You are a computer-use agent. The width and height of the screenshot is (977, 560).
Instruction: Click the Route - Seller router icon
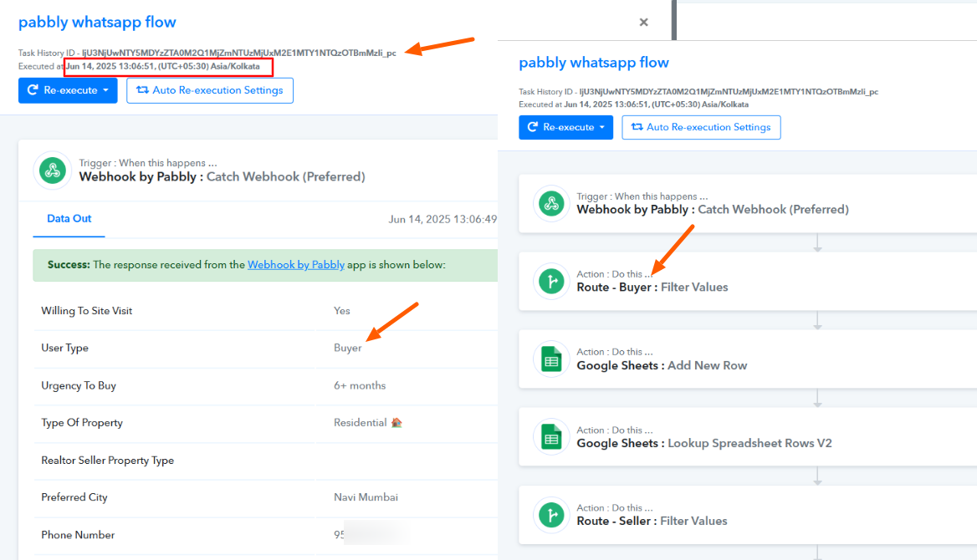coord(551,515)
